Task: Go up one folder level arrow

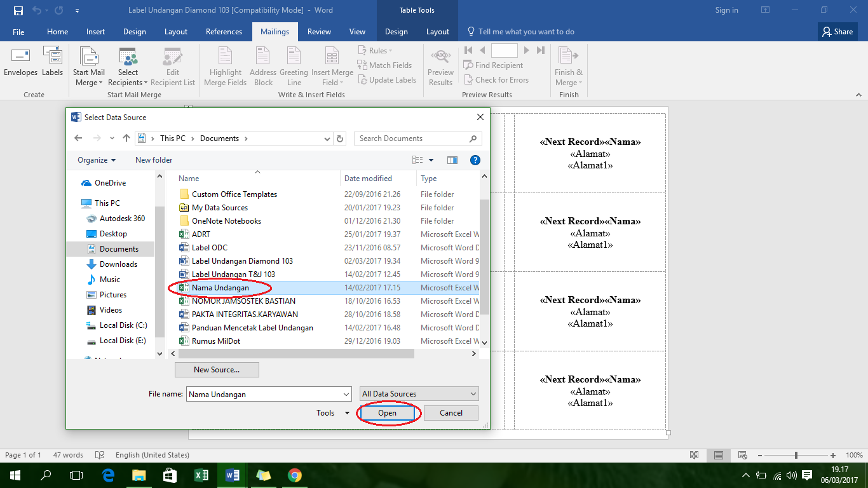Action: coord(126,139)
